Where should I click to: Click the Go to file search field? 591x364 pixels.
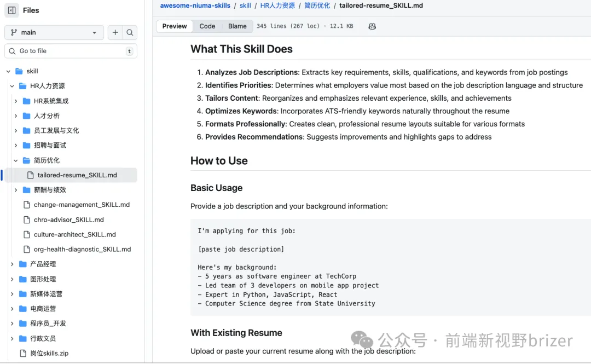point(70,51)
